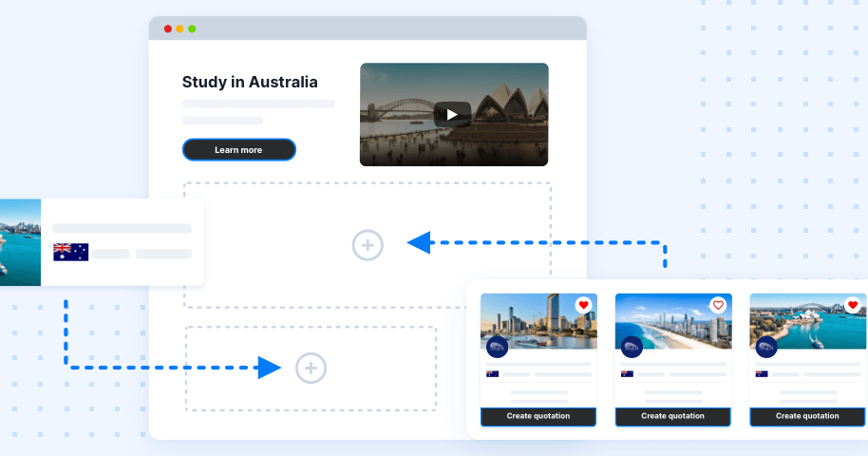Toggle the heart on the Brisbane skyline card
The image size is (868, 456).
coord(583,305)
